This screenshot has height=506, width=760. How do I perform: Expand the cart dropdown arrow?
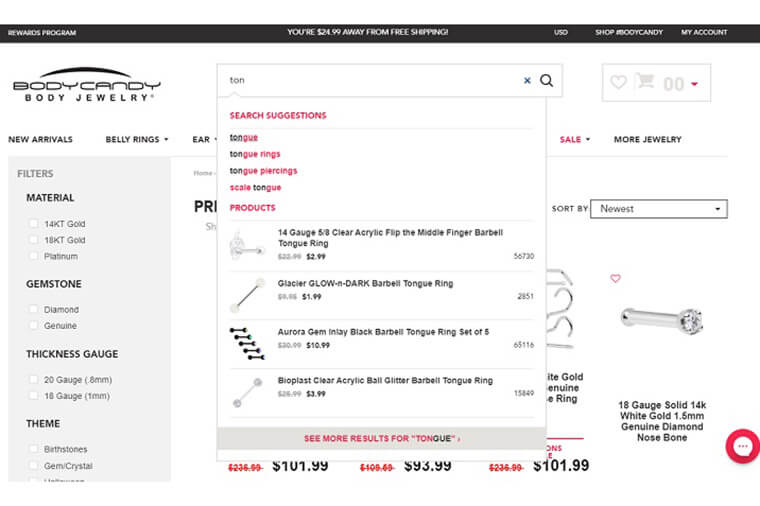(694, 84)
